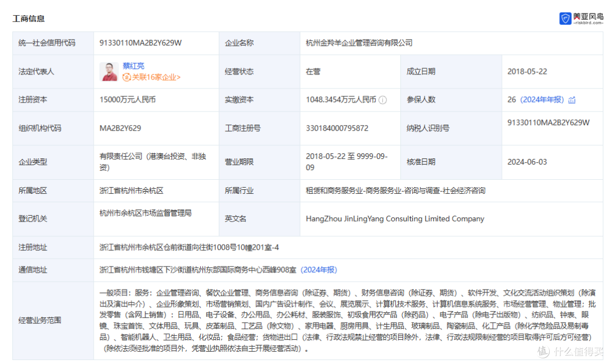Click organization code MA2B2Y629
609x364 pixels.
(x=120, y=128)
